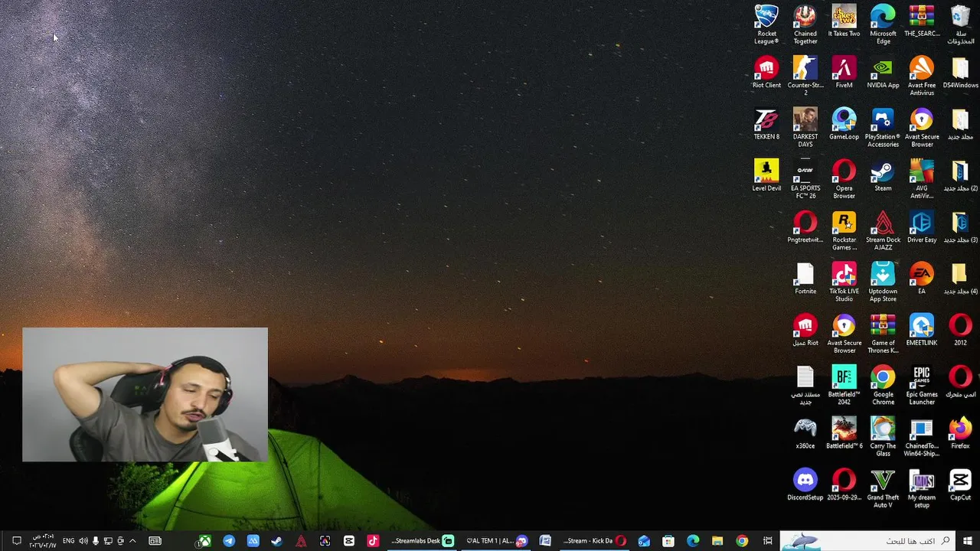Image resolution: width=980 pixels, height=551 pixels.
Task: Open the volume control tray icon
Action: [x=83, y=541]
